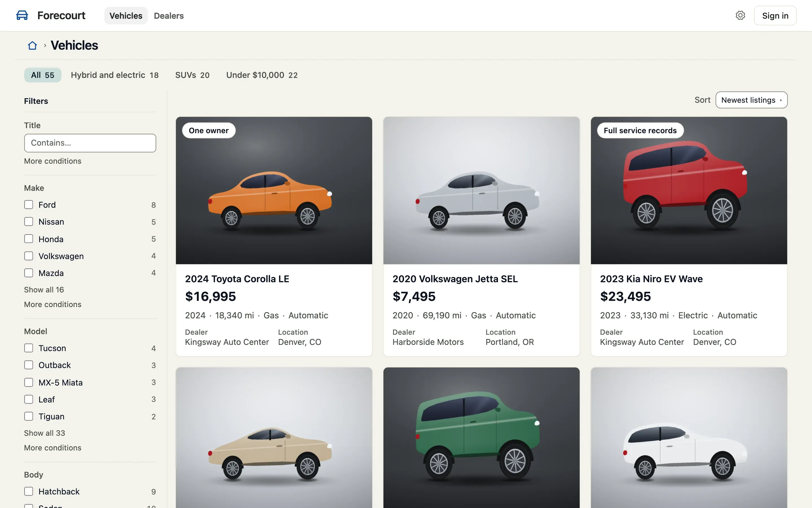Open the Newest listings sort dropdown
Screen dimensions: 812x508
pyautogui.click(x=751, y=100)
